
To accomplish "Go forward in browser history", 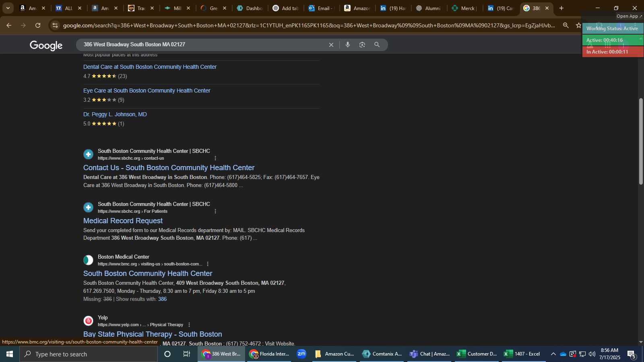I will (23, 25).
